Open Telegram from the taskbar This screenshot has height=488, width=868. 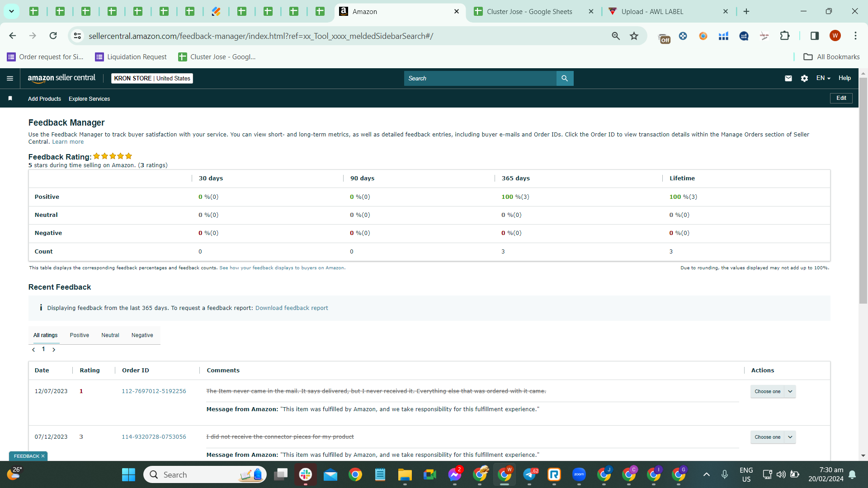click(x=530, y=474)
